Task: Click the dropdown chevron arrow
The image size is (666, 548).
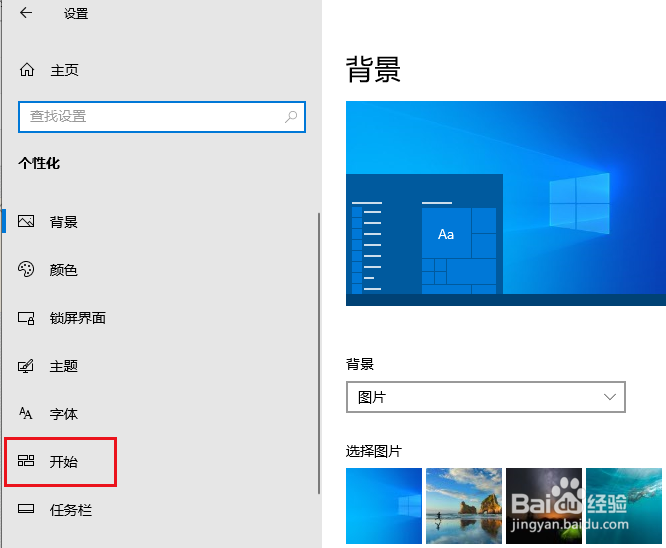Action: coord(610,397)
